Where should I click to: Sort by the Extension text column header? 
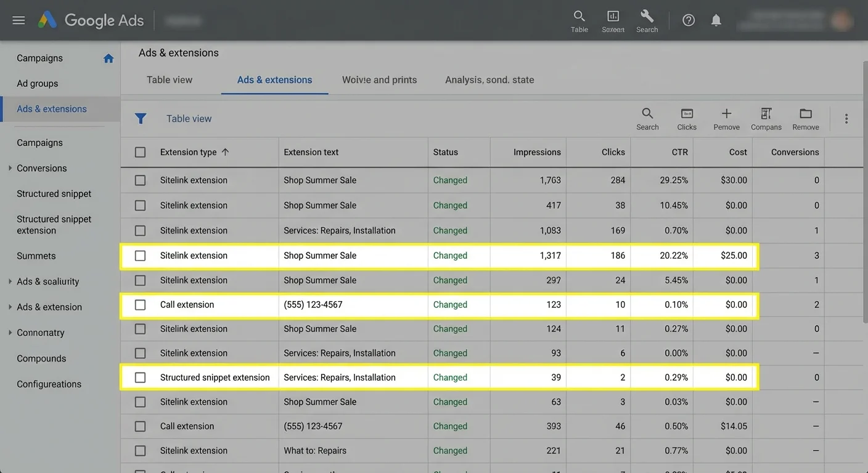tap(311, 152)
